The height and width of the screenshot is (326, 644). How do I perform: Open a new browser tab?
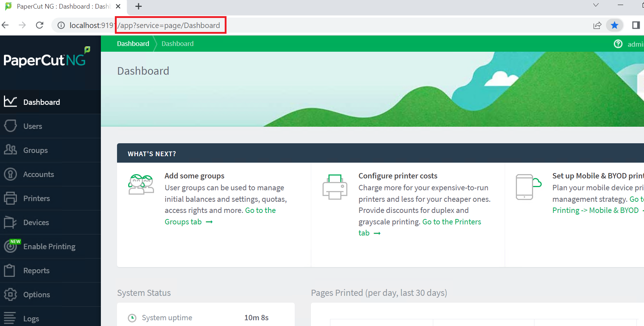tap(139, 6)
